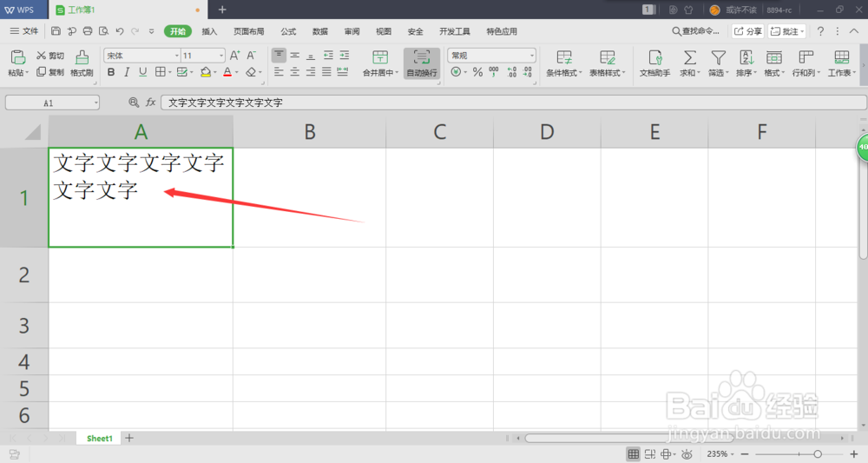This screenshot has width=868, height=463.
Task: Enable eye protection mode in status bar
Action: 687,454
